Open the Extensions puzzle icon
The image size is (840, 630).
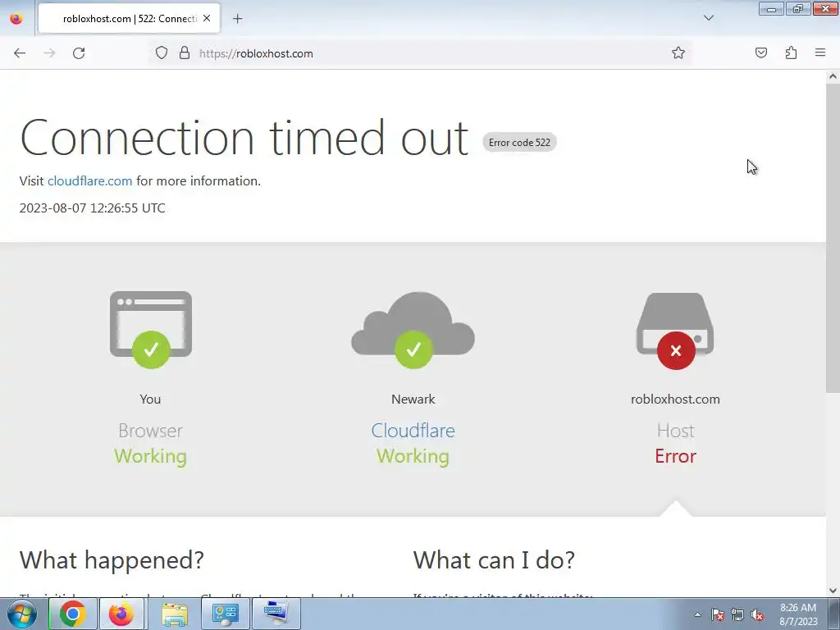click(791, 53)
